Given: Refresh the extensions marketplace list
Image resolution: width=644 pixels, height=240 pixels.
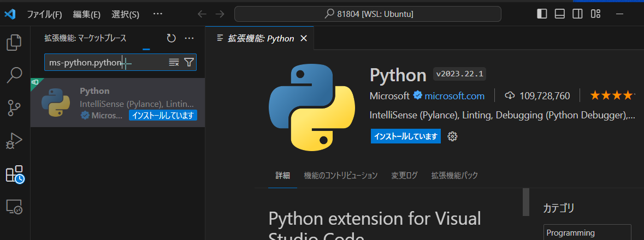Looking at the screenshot, I should (172, 39).
